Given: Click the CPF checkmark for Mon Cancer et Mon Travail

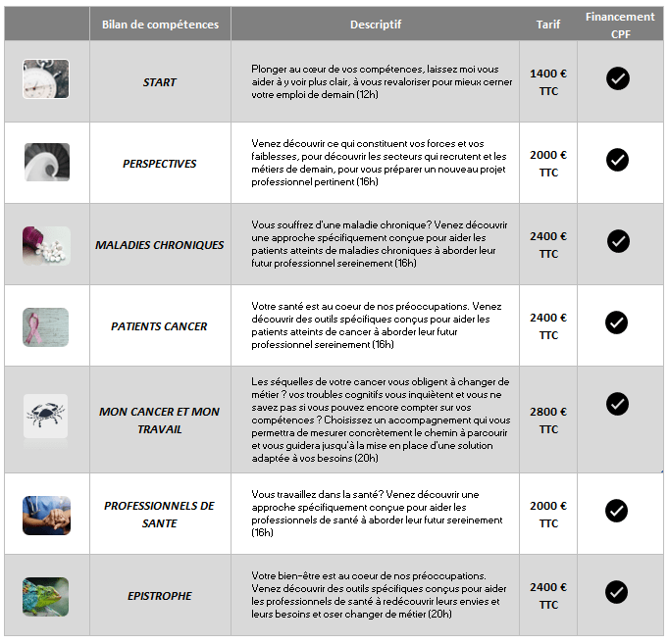Looking at the screenshot, I should click(x=618, y=403).
